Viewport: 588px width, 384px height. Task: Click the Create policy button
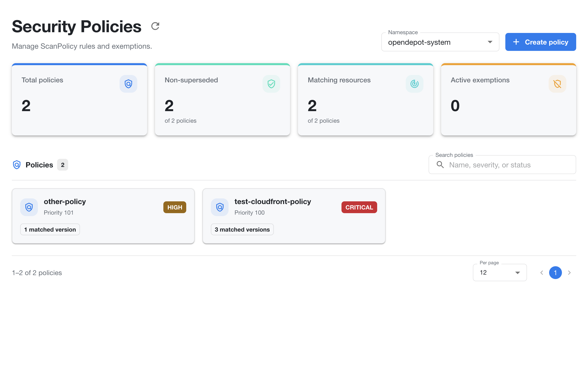541,42
